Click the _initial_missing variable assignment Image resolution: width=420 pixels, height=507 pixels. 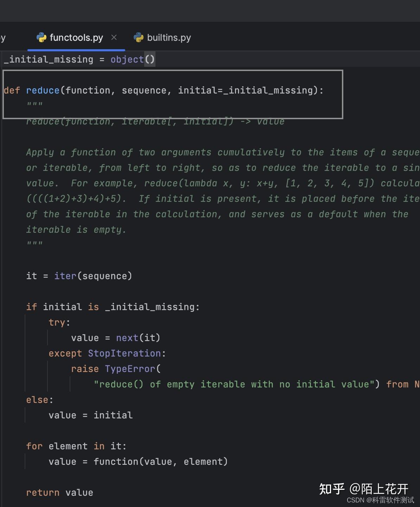[49, 59]
